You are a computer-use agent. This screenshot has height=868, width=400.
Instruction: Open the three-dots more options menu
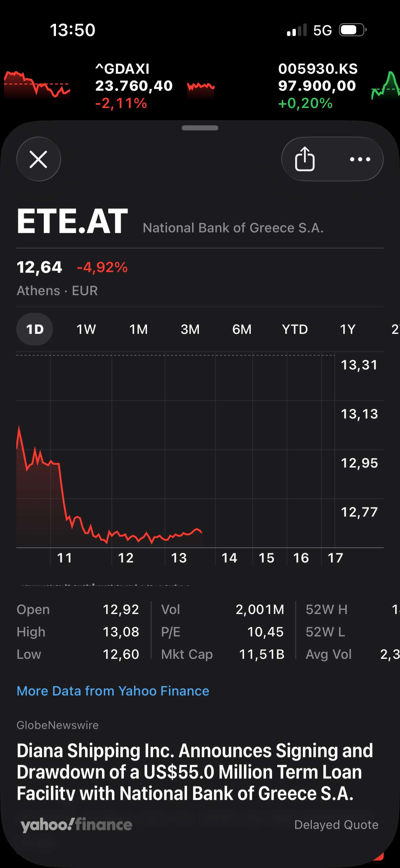pyautogui.click(x=360, y=159)
